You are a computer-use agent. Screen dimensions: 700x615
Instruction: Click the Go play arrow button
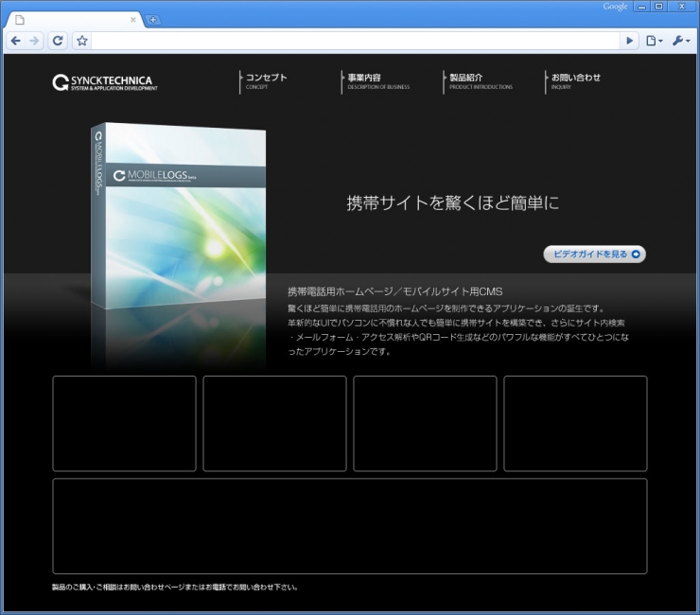(629, 41)
